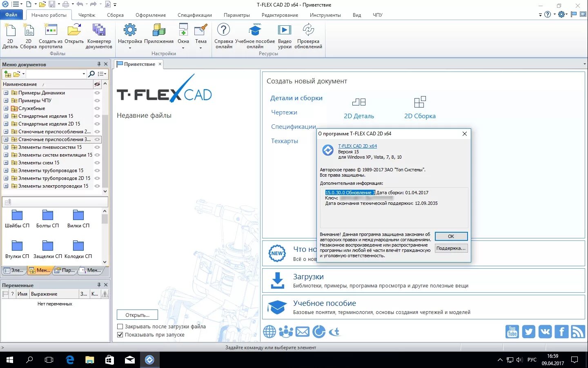Toggle visibility eye for Примеры ЧПУ

[97, 101]
